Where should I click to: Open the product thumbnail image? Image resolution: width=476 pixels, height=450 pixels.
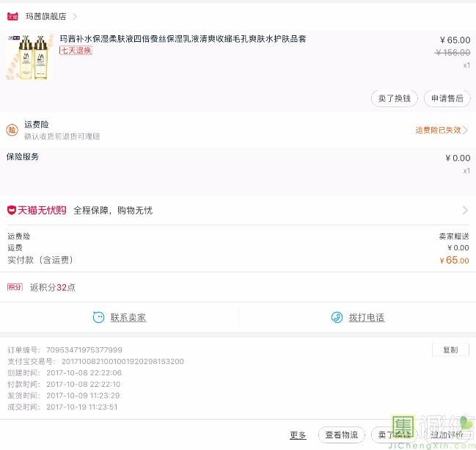[29, 57]
